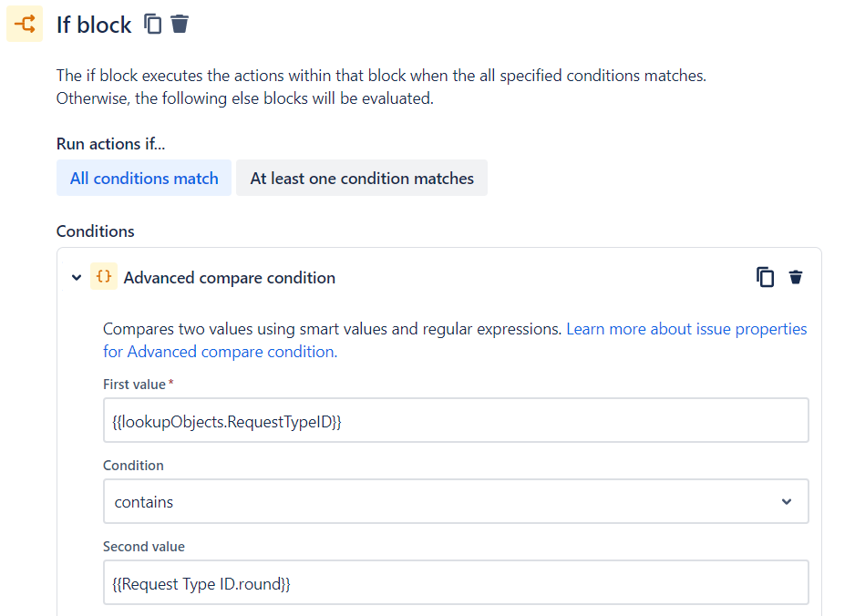Click the If block heading text
The image size is (855, 616).
tap(94, 26)
